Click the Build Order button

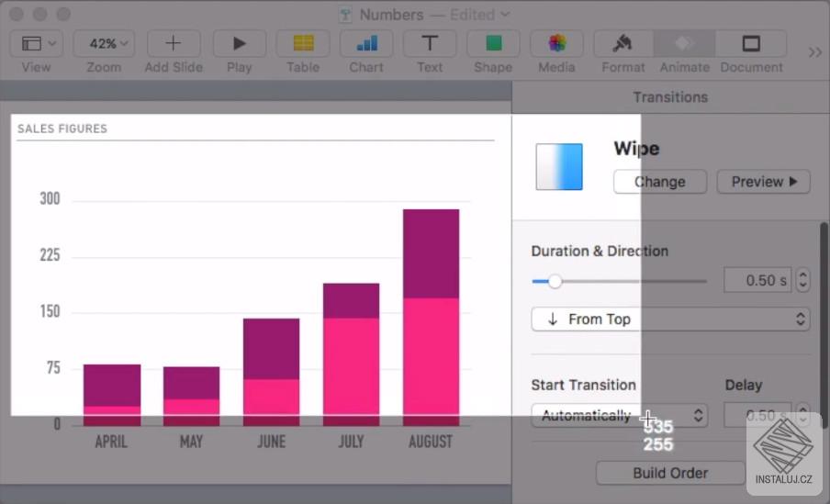[670, 473]
